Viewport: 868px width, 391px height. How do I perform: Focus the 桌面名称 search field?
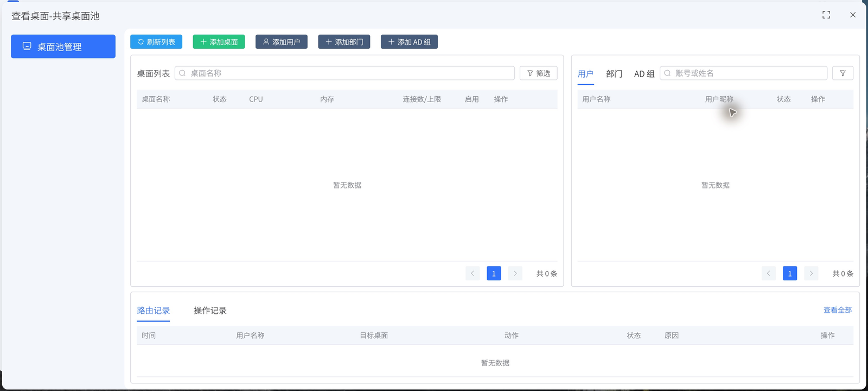tap(344, 73)
